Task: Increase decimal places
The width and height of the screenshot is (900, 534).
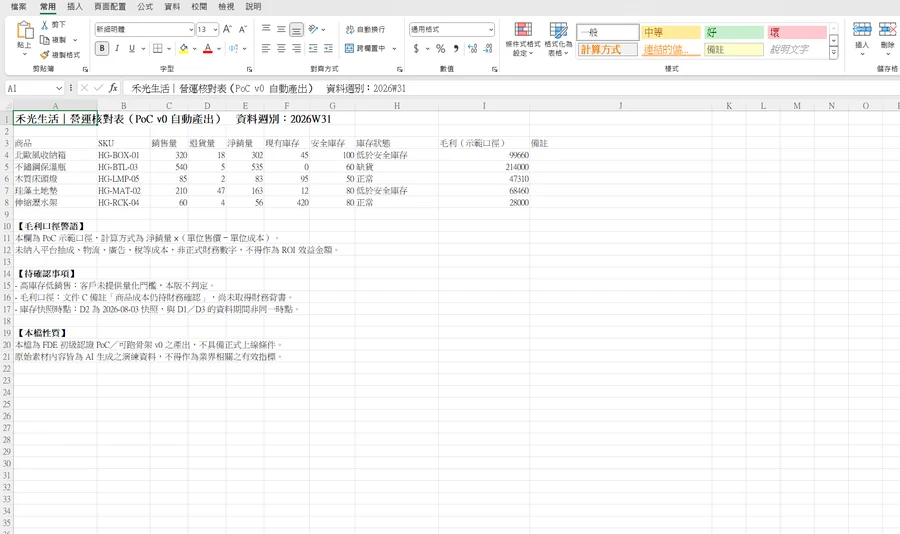Action: [x=472, y=49]
